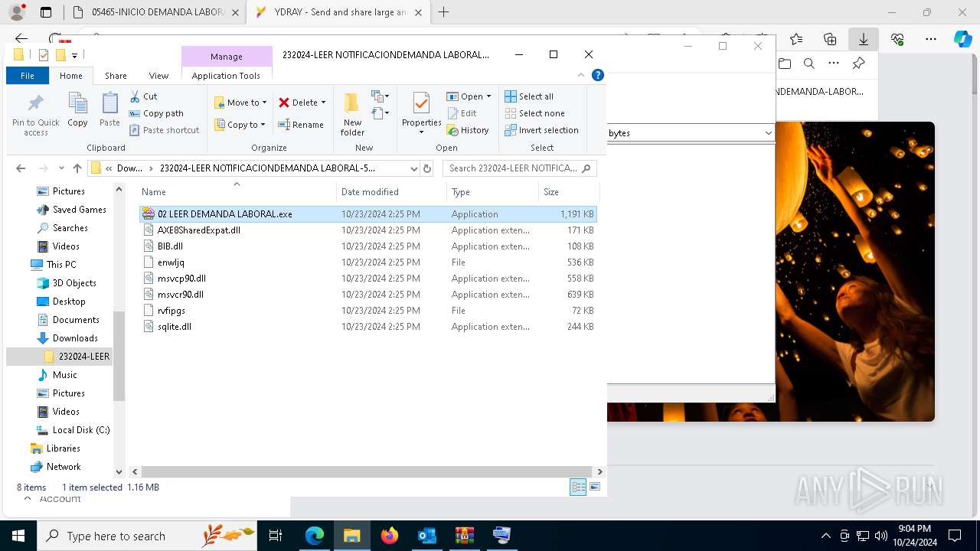Open Quick Access Toolbar customize arrow
The image size is (980, 551).
[x=74, y=55]
